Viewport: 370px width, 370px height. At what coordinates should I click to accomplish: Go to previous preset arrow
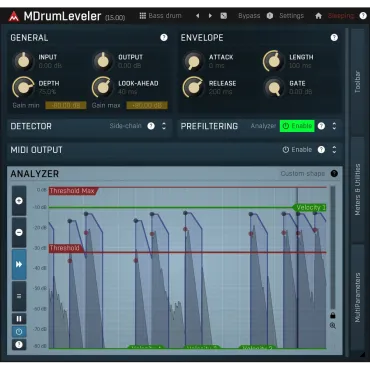[198, 16]
